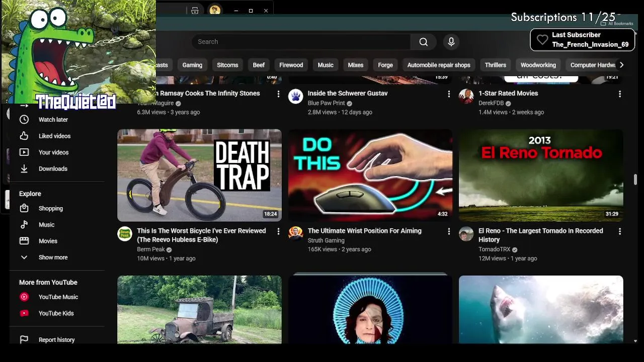
Task: Open options menu for Wrist Position video
Action: click(x=449, y=231)
